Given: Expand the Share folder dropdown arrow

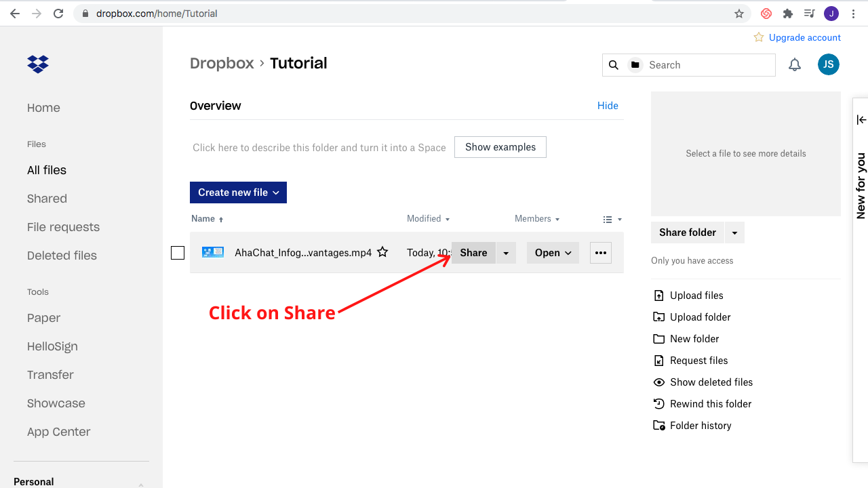Looking at the screenshot, I should [x=734, y=232].
